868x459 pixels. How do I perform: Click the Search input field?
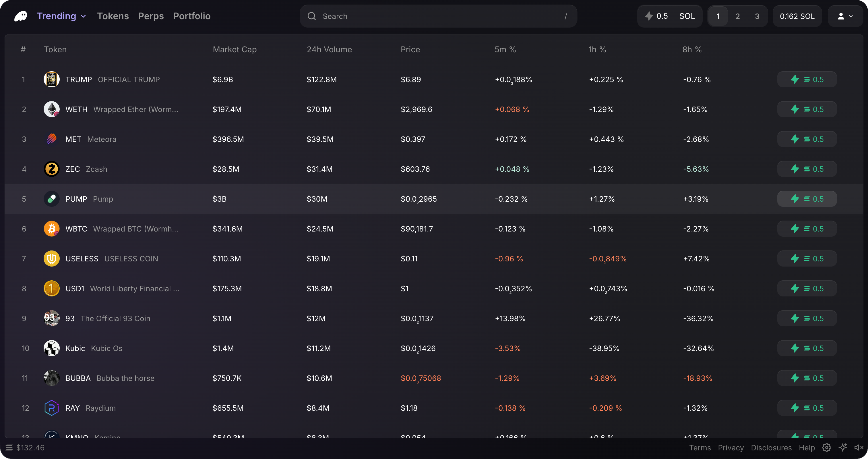(438, 16)
